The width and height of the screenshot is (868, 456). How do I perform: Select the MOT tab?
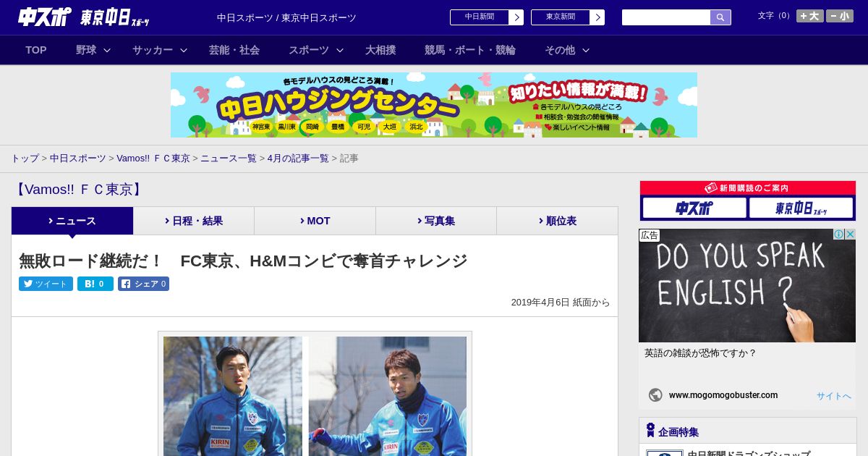[x=315, y=221]
